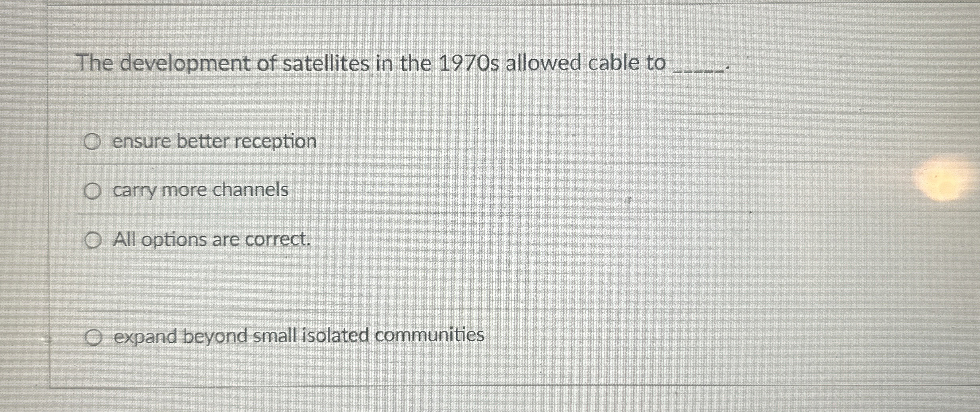Select the "ensure better reception" radio button
The height and width of the screenshot is (412, 980).
[93, 143]
